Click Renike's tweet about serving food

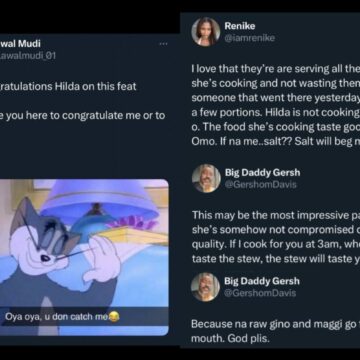tap(276, 105)
